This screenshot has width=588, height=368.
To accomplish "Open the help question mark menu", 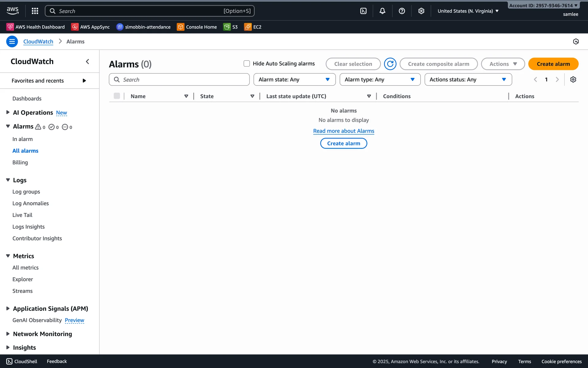I will (402, 11).
